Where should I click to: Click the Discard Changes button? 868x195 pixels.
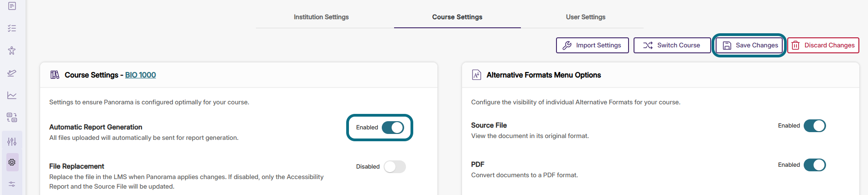click(823, 46)
